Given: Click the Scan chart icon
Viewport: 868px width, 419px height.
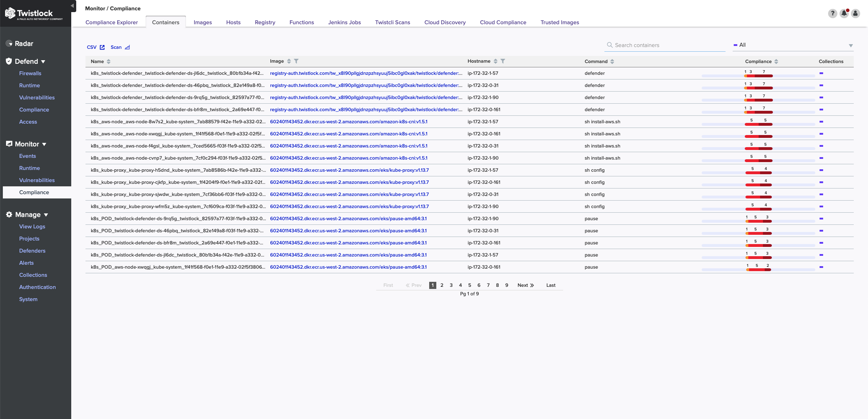Looking at the screenshot, I should 127,47.
